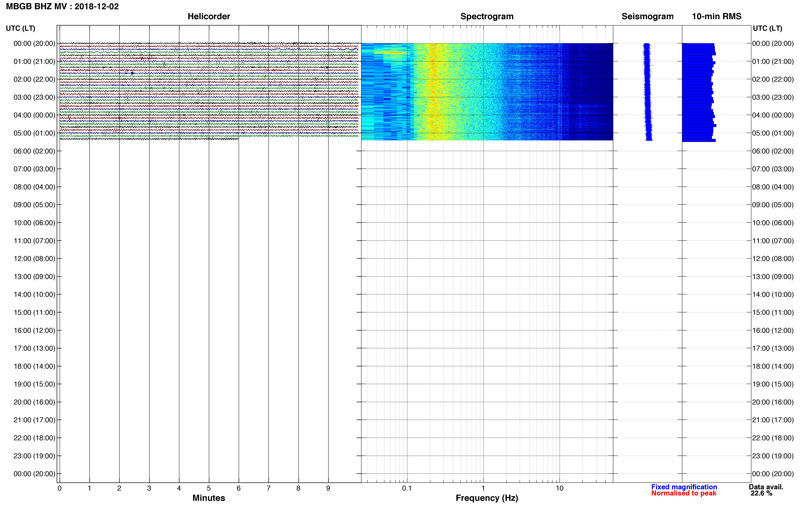Click minute tick '0' on the helicorder axis
Viewport: 812px width, 508px height.
[x=59, y=488]
